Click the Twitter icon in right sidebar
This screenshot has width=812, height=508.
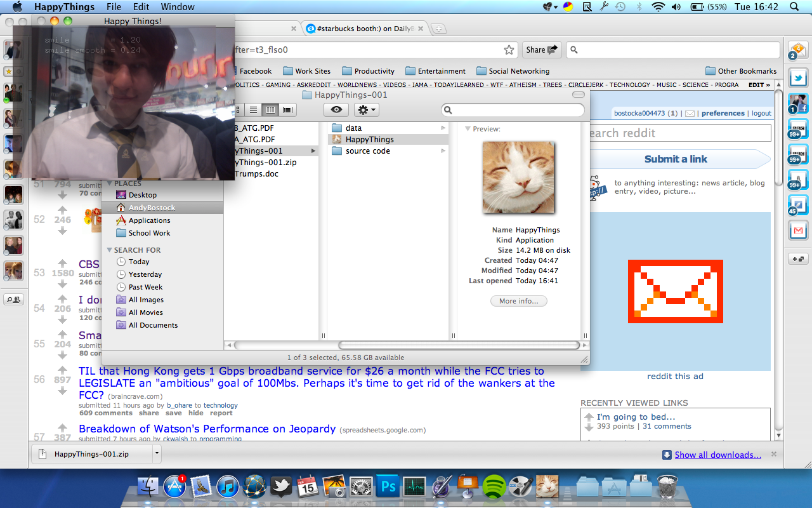797,78
